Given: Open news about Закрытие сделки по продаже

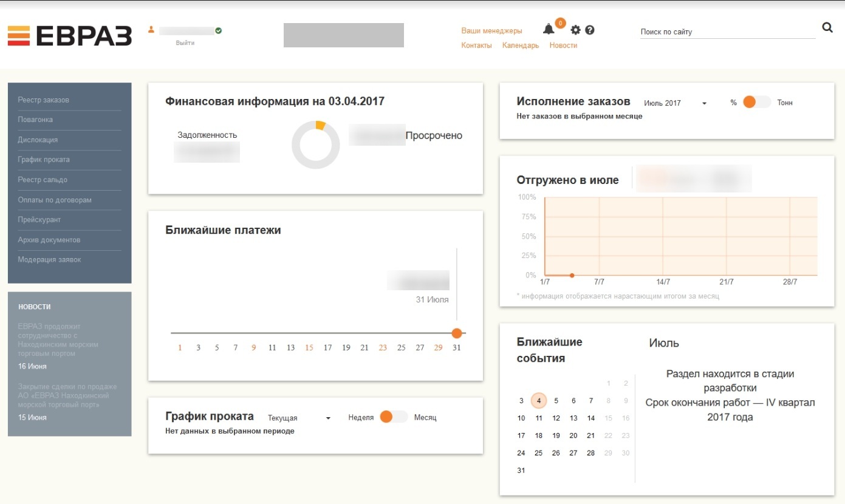Looking at the screenshot, I should [x=67, y=395].
